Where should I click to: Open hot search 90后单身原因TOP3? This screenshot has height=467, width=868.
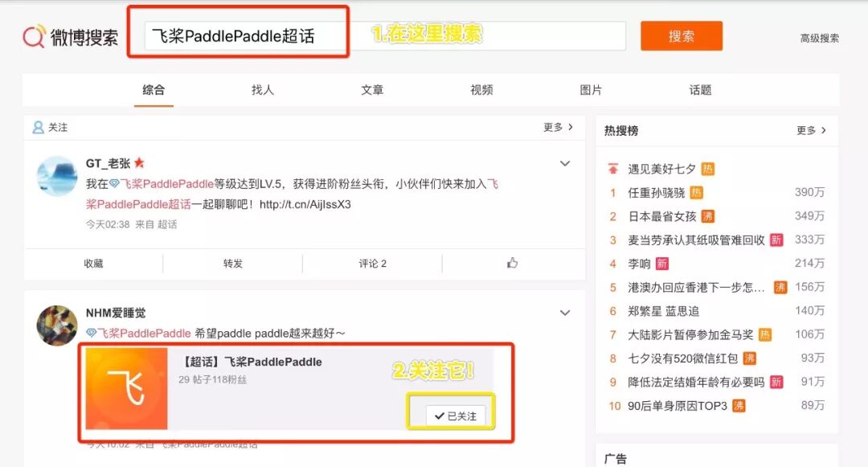[x=678, y=406]
